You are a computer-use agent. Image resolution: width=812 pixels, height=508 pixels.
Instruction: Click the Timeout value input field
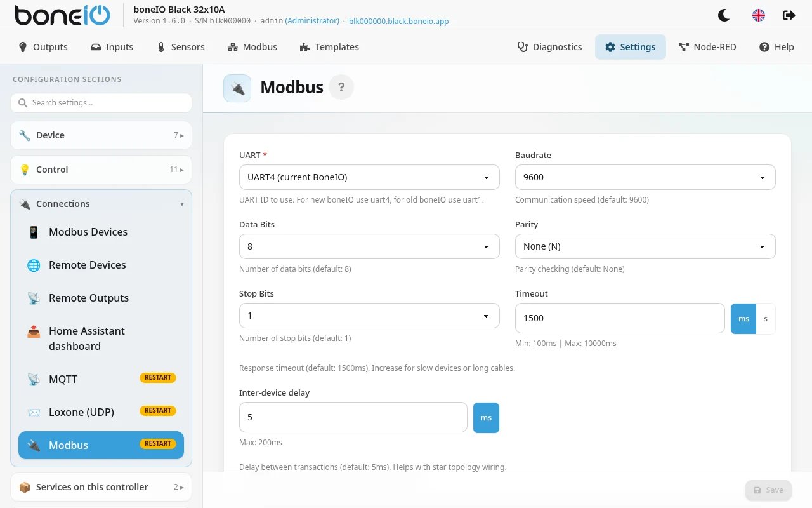tap(620, 318)
